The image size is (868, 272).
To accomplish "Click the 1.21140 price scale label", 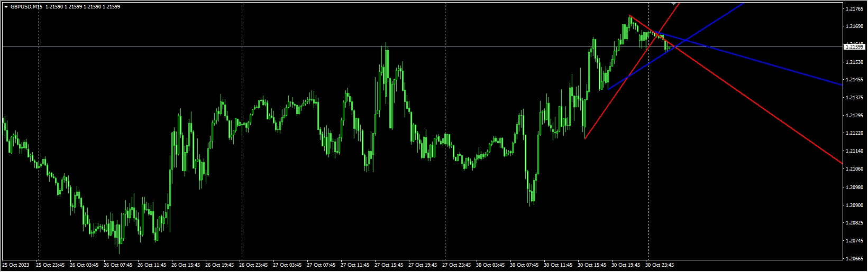I will pyautogui.click(x=854, y=151).
